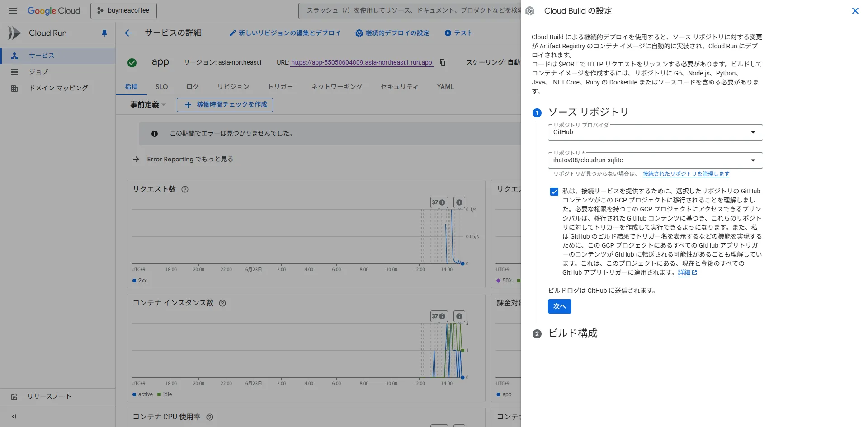Screen dimensions: 868x427
Task: Click the Google Cloud logo
Action: 54,11
